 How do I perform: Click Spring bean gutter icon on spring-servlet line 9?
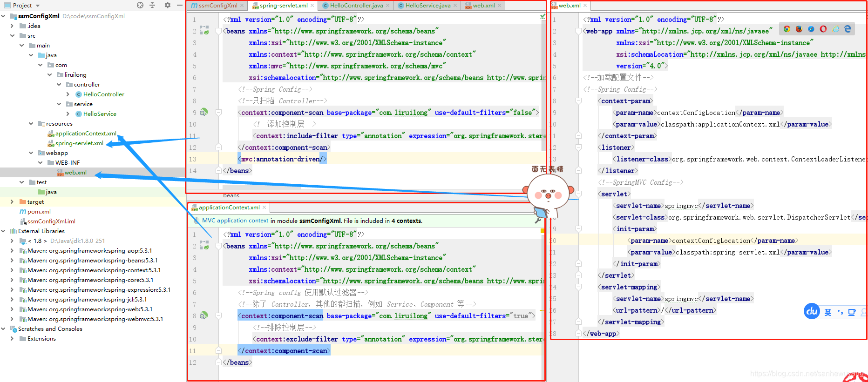coord(204,112)
